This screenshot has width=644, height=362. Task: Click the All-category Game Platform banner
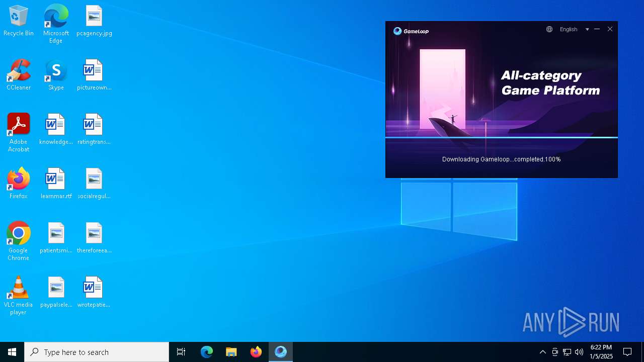coord(550,83)
